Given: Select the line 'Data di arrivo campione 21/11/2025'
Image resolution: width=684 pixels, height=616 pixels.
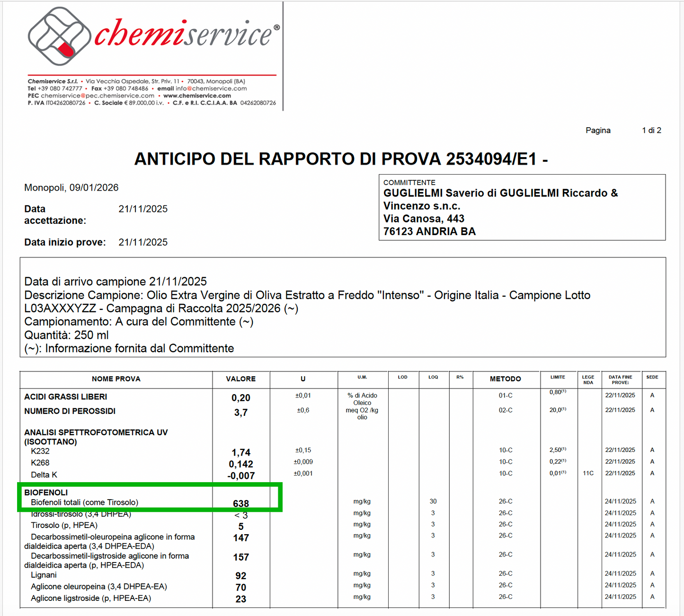Looking at the screenshot, I should click(116, 282).
